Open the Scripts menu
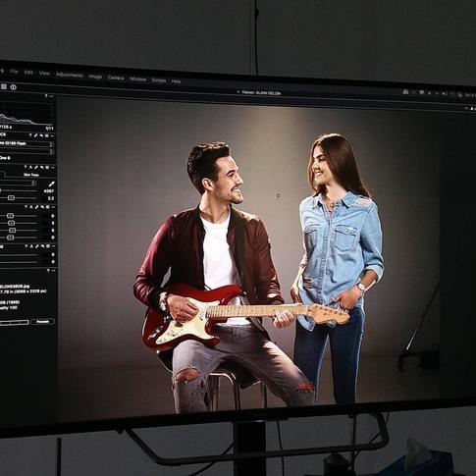Image resolution: width=476 pixels, height=476 pixels. (x=159, y=80)
